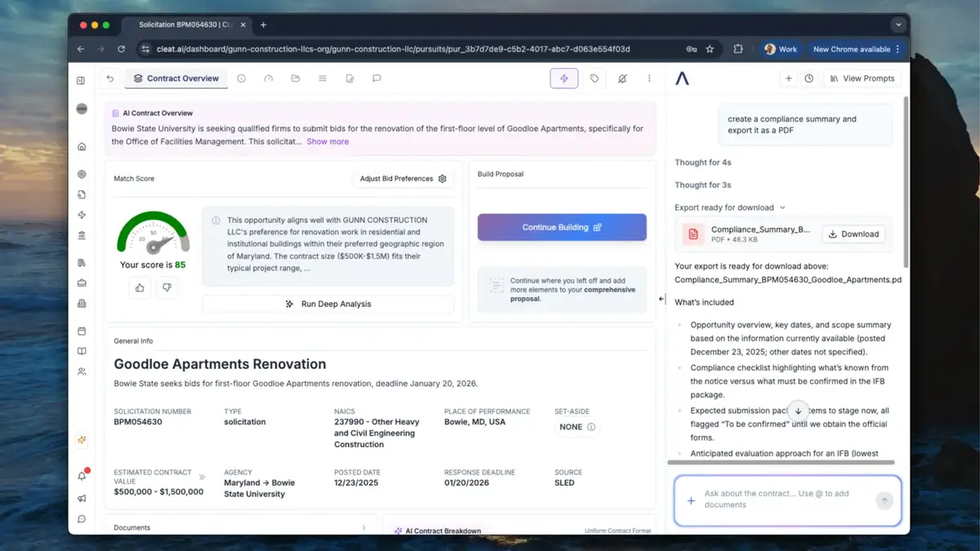Open the comments tab in toolbar
Viewport: 980px width, 551px height.
click(376, 78)
